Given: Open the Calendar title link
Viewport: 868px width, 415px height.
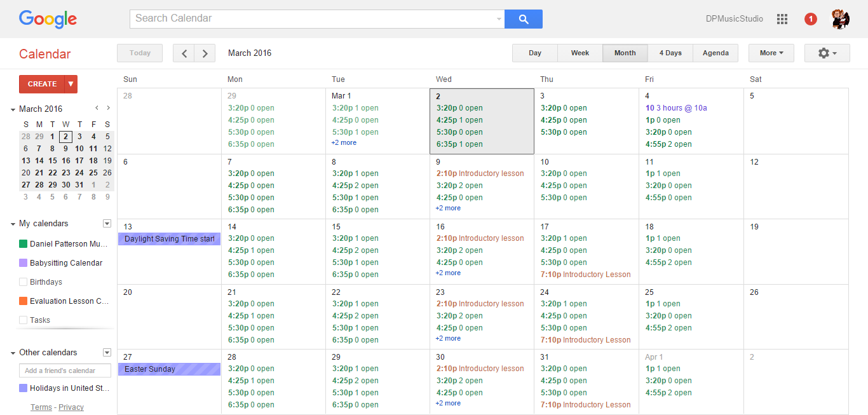Looking at the screenshot, I should pyautogui.click(x=44, y=54).
